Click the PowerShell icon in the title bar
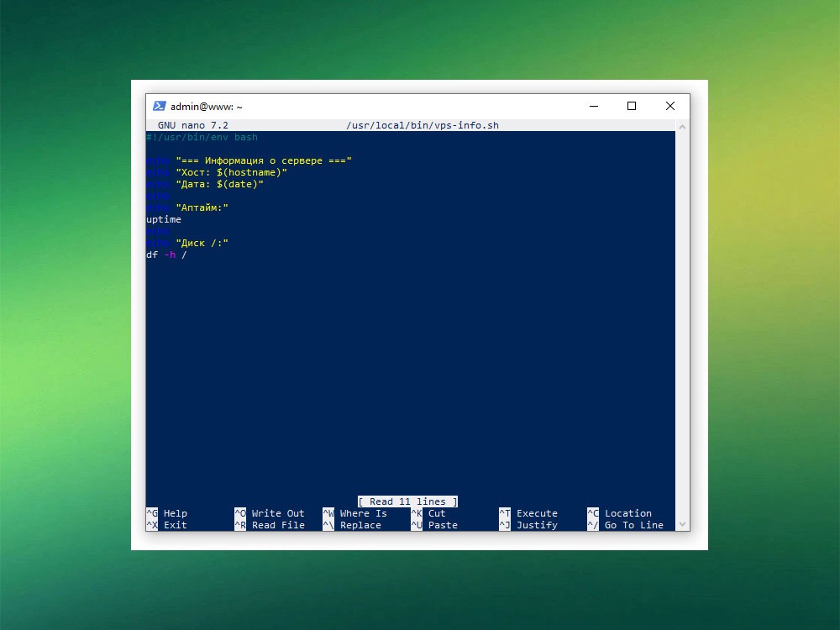The height and width of the screenshot is (630, 840). [159, 106]
